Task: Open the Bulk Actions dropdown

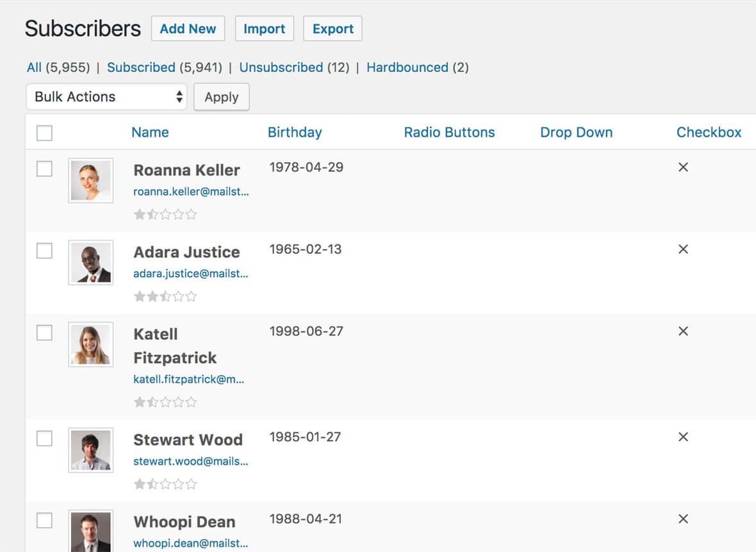Action: click(x=106, y=97)
